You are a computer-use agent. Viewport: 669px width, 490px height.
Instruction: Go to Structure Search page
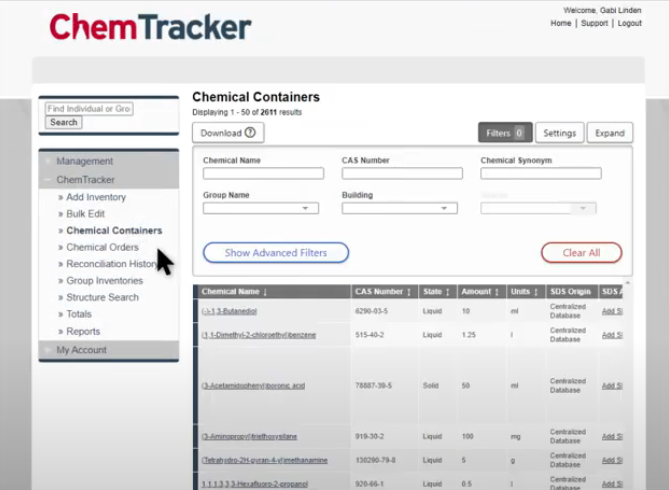102,297
